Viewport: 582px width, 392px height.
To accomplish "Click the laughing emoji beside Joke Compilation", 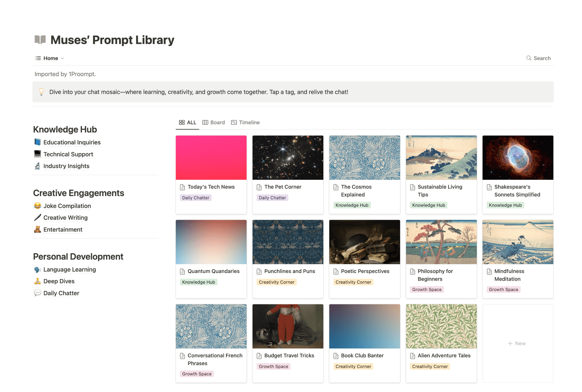I will point(37,206).
